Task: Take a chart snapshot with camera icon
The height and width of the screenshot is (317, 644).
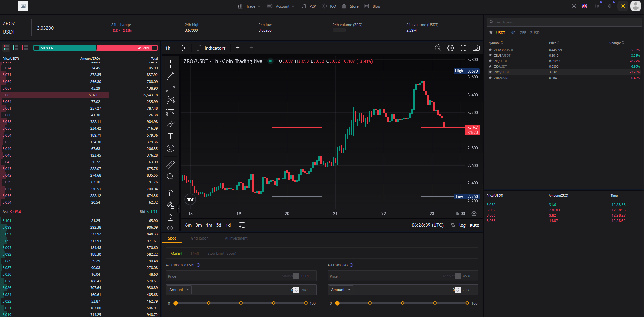Action: 476,48
